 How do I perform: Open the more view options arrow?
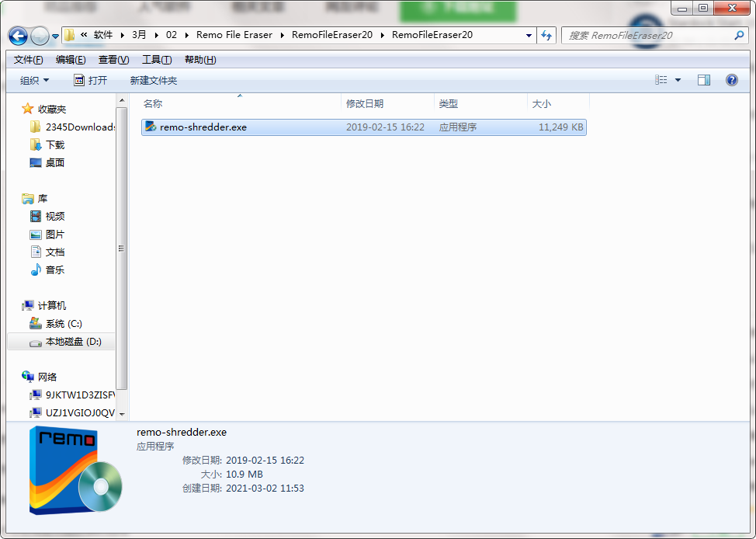click(x=678, y=80)
